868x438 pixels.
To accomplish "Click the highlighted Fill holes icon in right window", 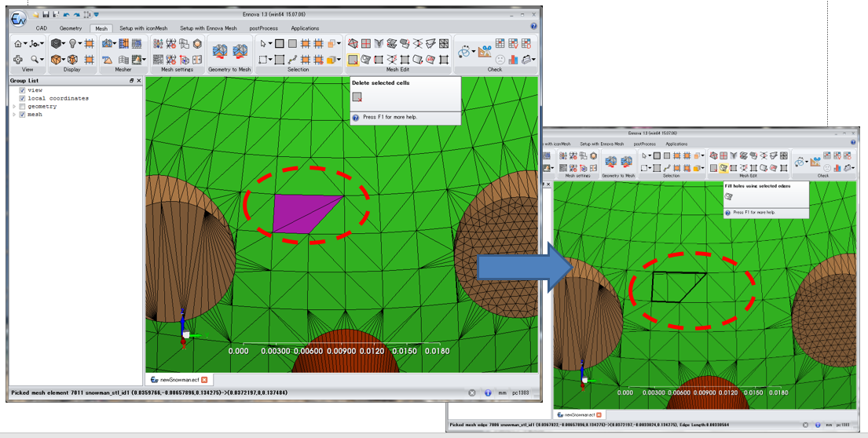I will 724,168.
